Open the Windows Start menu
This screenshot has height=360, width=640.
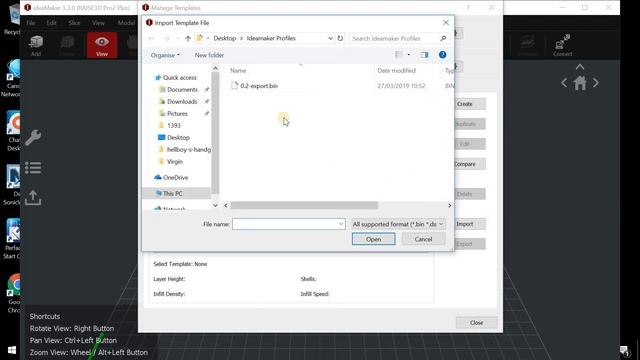pos(12,350)
